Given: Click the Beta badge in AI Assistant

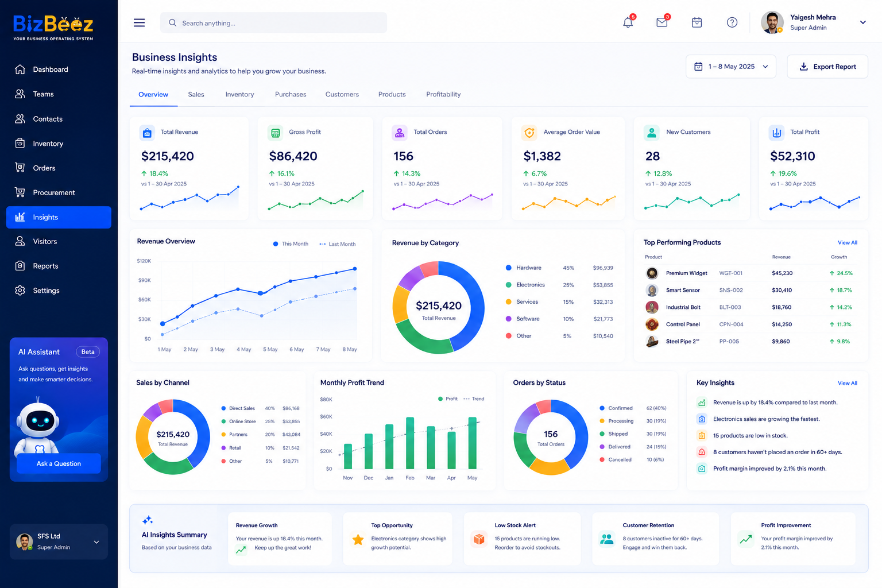Looking at the screenshot, I should click(x=88, y=352).
